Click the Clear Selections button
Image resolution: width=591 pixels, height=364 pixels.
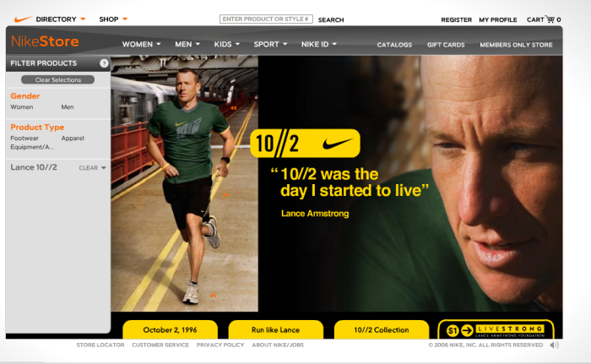click(58, 79)
